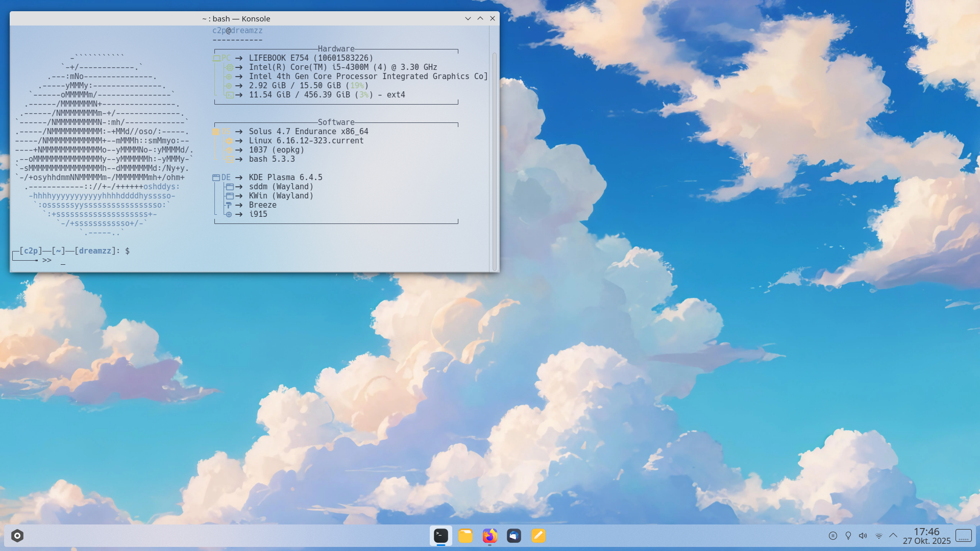Toggle the pause media tray indicator
Viewport: 980px width, 551px height.
(x=832, y=536)
